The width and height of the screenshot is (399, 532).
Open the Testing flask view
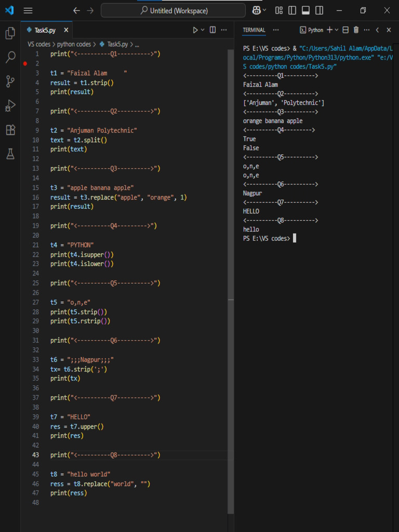[10, 154]
